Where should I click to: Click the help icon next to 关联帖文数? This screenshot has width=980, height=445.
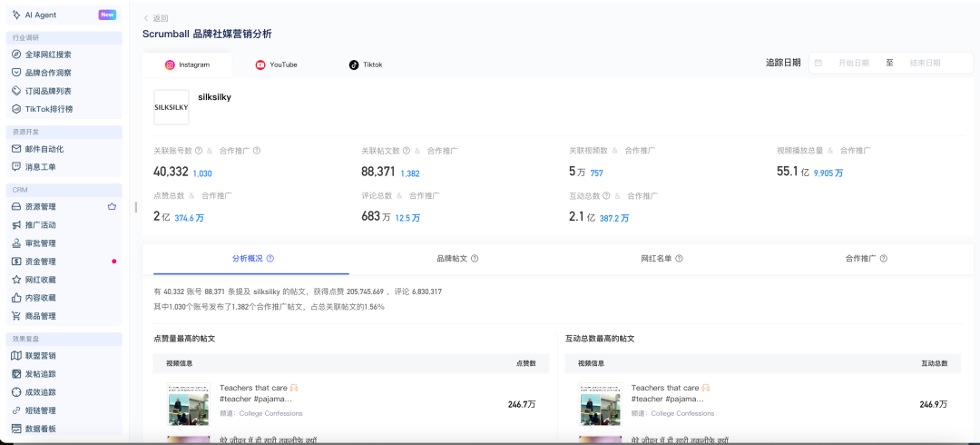pyautogui.click(x=407, y=151)
